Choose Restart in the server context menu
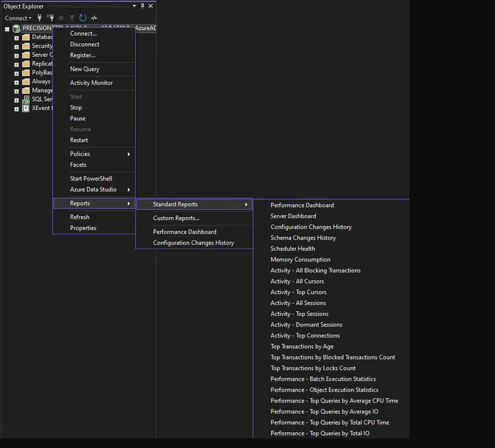This screenshot has height=448, width=495. coord(79,140)
